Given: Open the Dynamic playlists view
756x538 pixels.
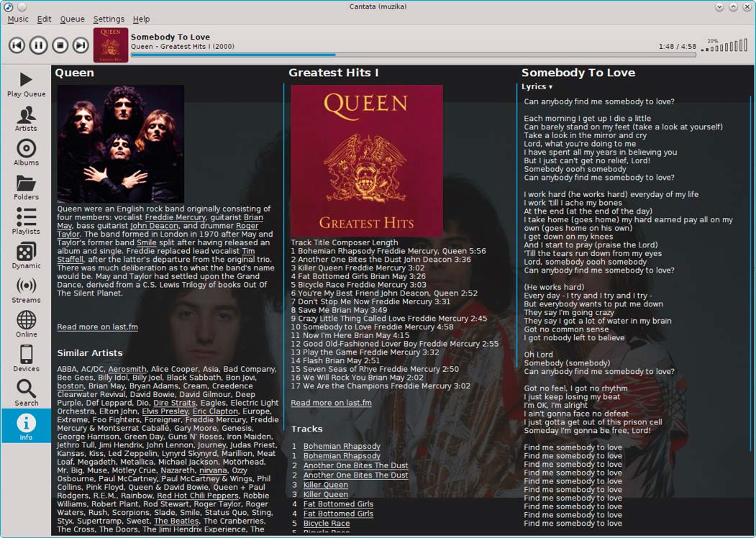Looking at the screenshot, I should click(26, 256).
